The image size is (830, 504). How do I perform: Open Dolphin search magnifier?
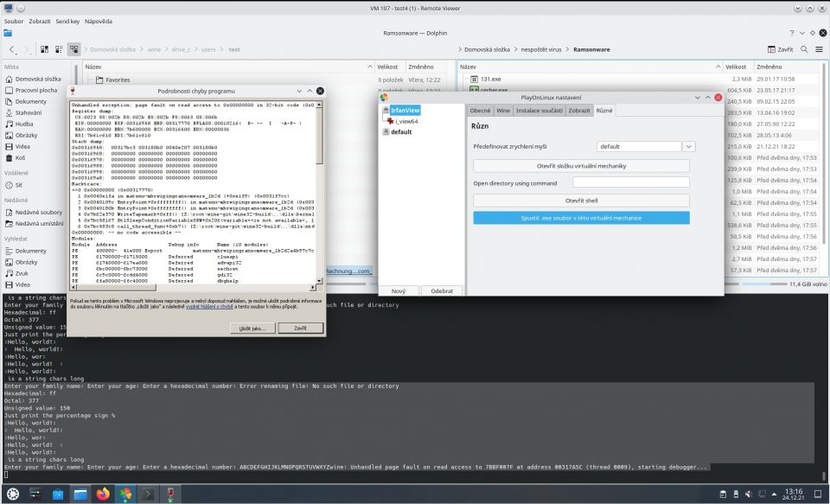[804, 49]
